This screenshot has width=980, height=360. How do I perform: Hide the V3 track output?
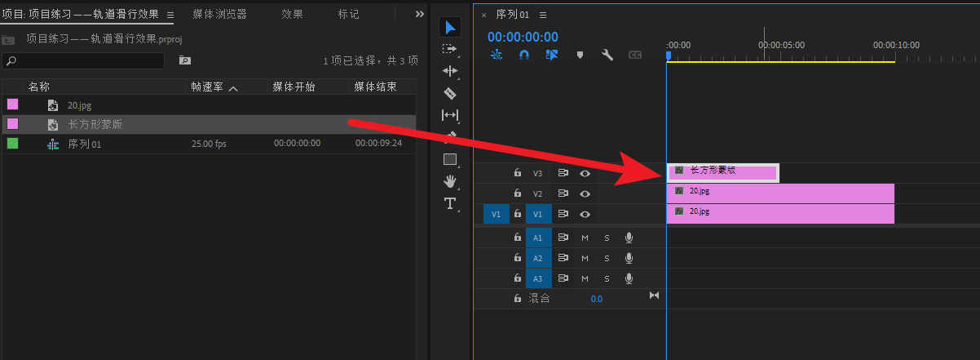585,173
